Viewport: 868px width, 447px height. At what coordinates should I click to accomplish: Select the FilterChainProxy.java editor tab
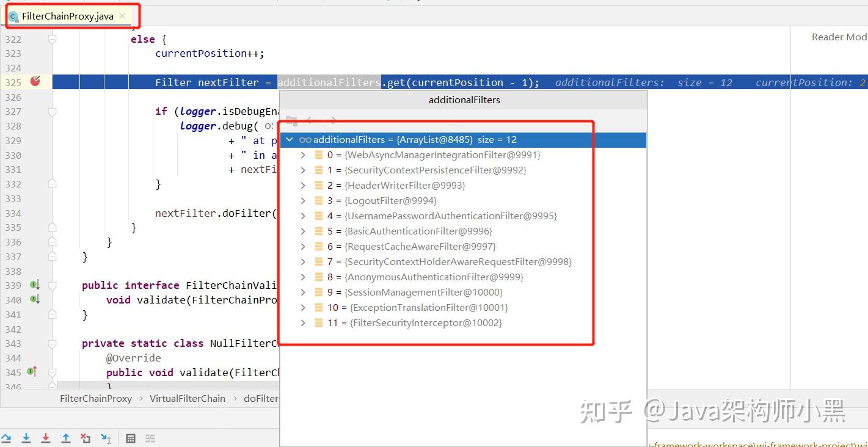67,16
